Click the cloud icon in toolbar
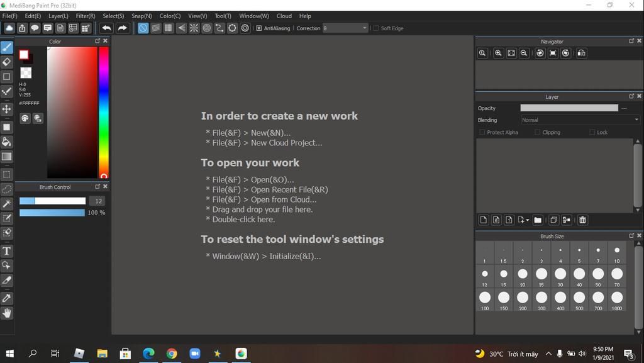The width and height of the screenshot is (644, 363). click(x=9, y=28)
